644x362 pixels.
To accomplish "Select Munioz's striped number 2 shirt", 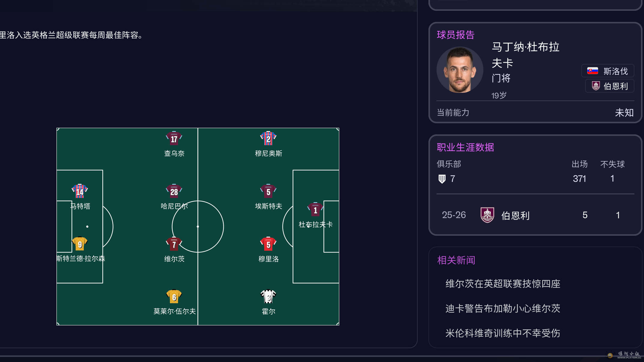I will point(268,138).
